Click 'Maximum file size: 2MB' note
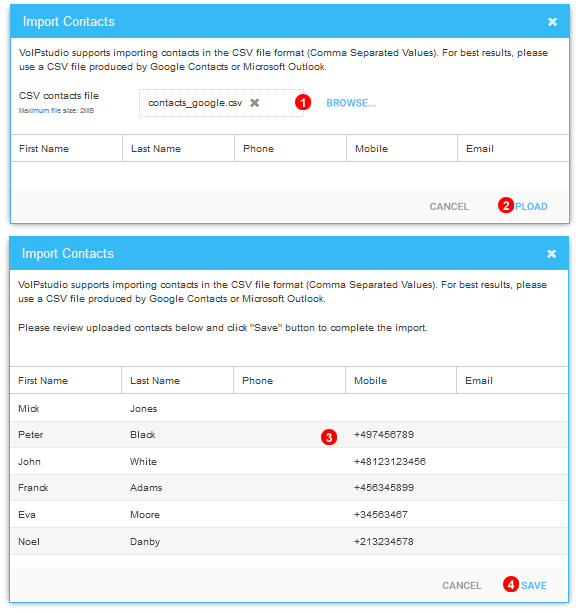Viewport: 580px width, 613px height. click(56, 111)
